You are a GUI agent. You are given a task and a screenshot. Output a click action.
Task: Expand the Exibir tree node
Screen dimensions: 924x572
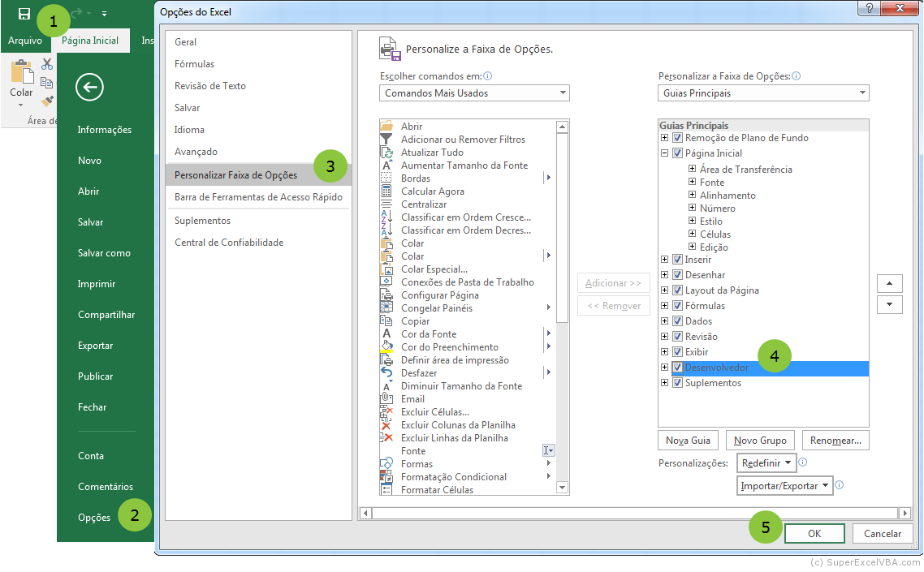[664, 351]
